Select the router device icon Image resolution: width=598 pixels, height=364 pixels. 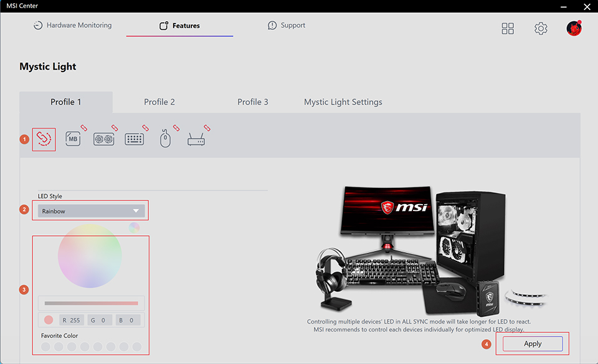coord(196,139)
